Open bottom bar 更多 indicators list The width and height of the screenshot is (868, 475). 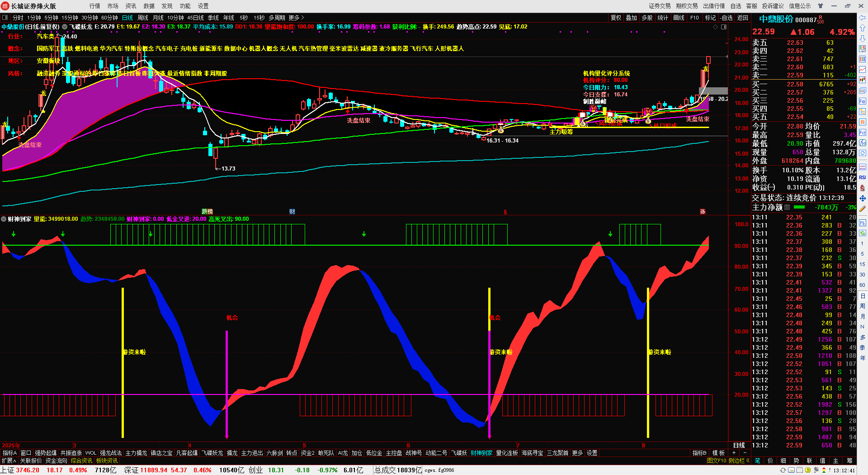(577, 453)
